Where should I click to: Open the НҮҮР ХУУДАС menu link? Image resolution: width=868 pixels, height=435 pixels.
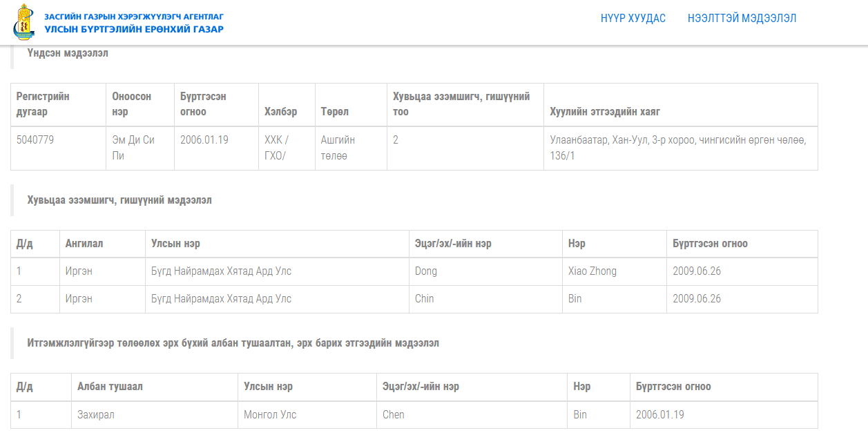point(633,19)
